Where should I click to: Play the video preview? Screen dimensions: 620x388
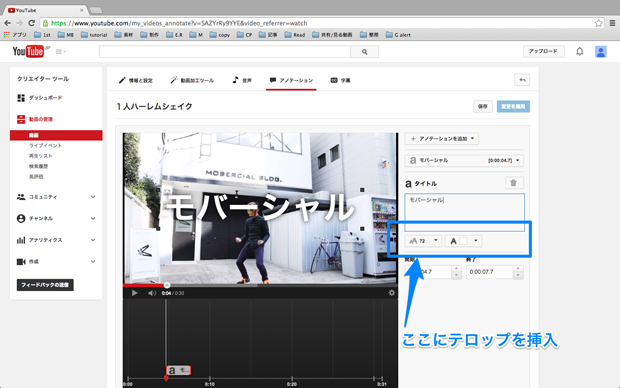pos(134,293)
